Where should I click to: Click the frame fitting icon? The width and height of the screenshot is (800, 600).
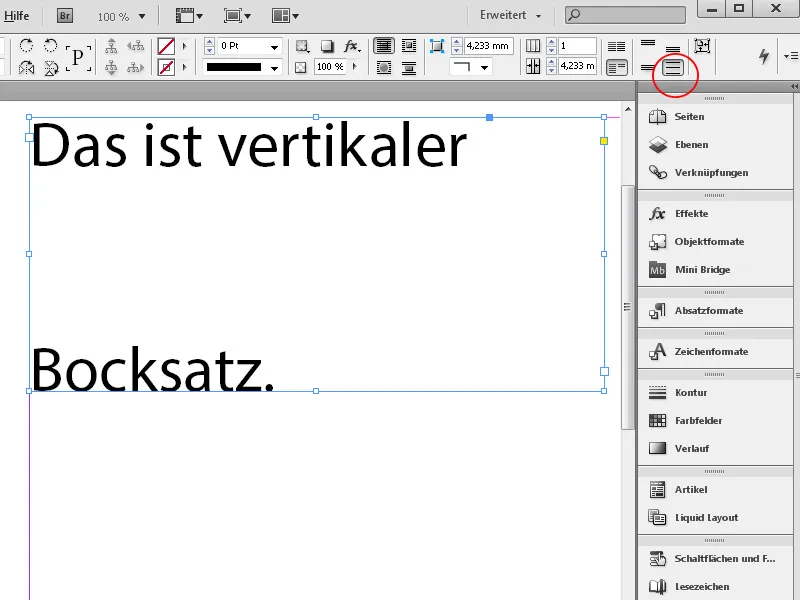pyautogui.click(x=702, y=46)
